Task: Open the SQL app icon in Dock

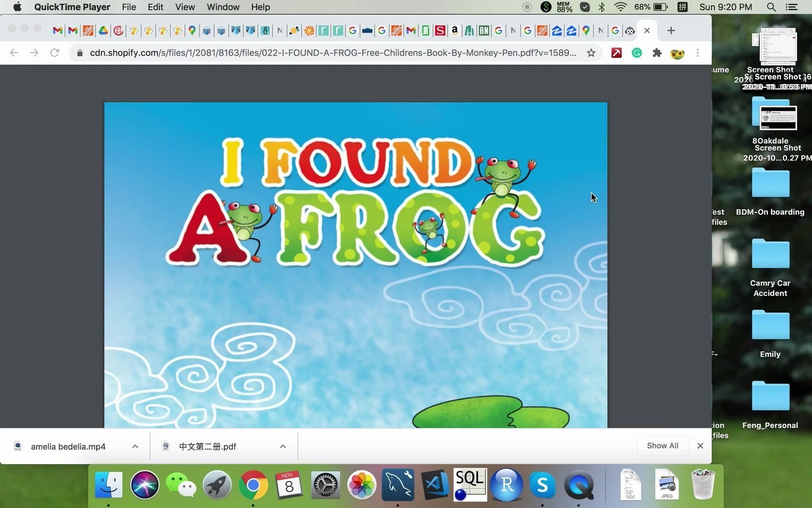Action: click(x=470, y=484)
